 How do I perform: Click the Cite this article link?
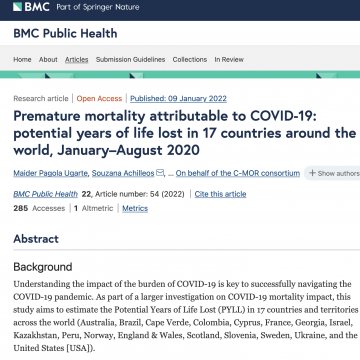[220, 194]
